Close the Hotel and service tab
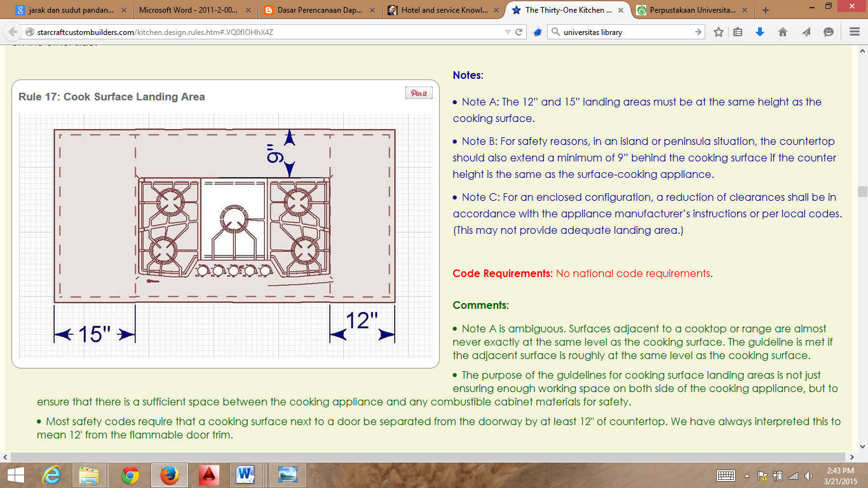 [496, 10]
